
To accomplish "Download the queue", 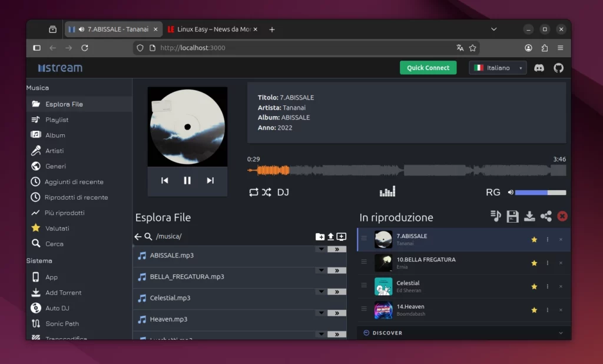I will point(529,216).
